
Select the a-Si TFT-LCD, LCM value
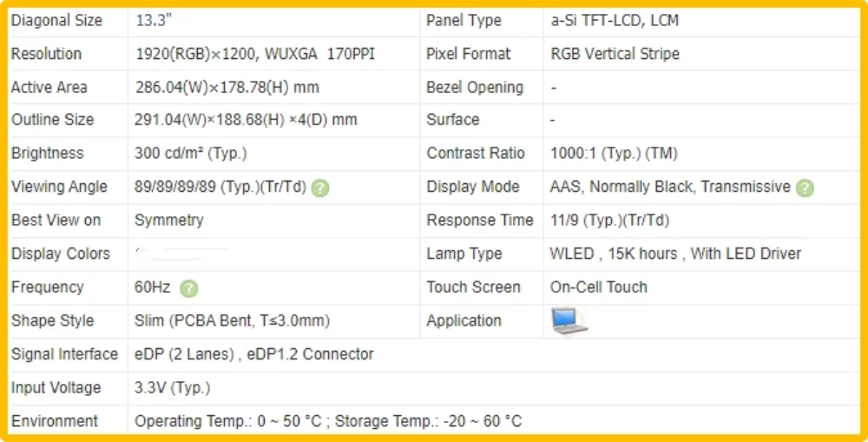coord(615,20)
